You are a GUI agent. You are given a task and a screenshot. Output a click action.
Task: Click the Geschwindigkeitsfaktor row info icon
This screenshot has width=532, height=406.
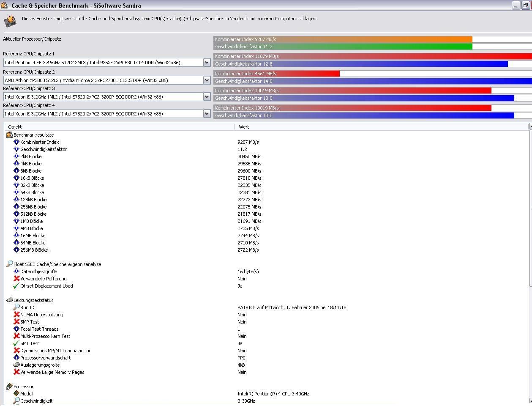click(x=16, y=149)
